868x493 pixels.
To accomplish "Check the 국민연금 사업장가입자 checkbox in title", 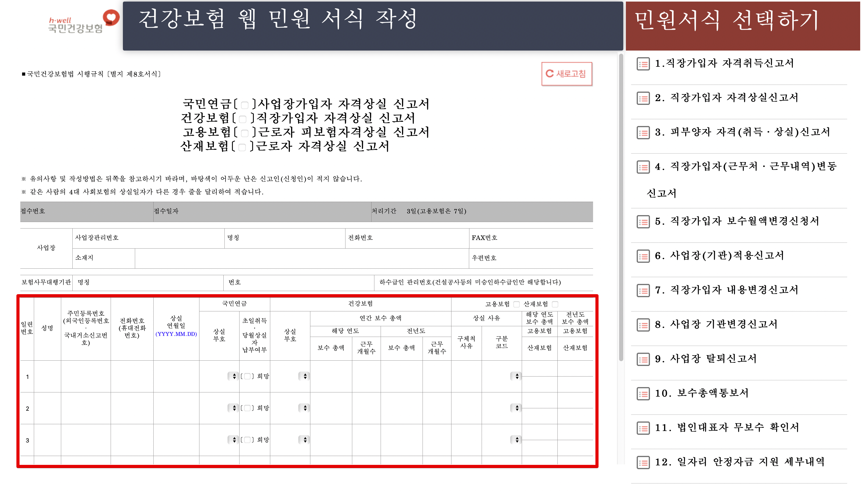I will (245, 105).
